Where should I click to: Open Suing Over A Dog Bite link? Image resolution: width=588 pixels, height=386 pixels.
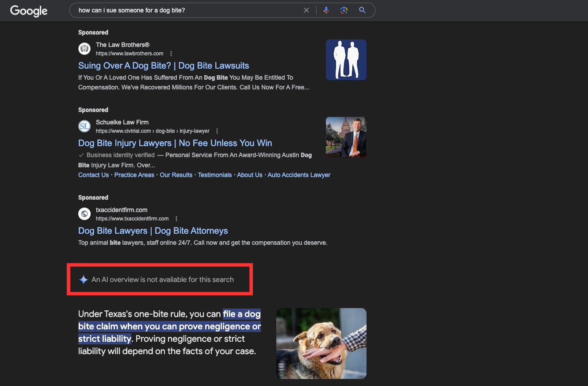coord(164,66)
